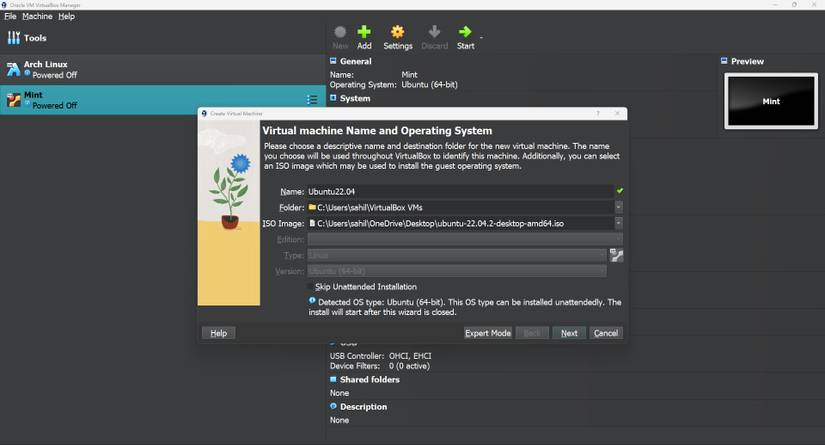Click the Folder path combo box
This screenshot has height=445, width=825.
[x=460, y=207]
